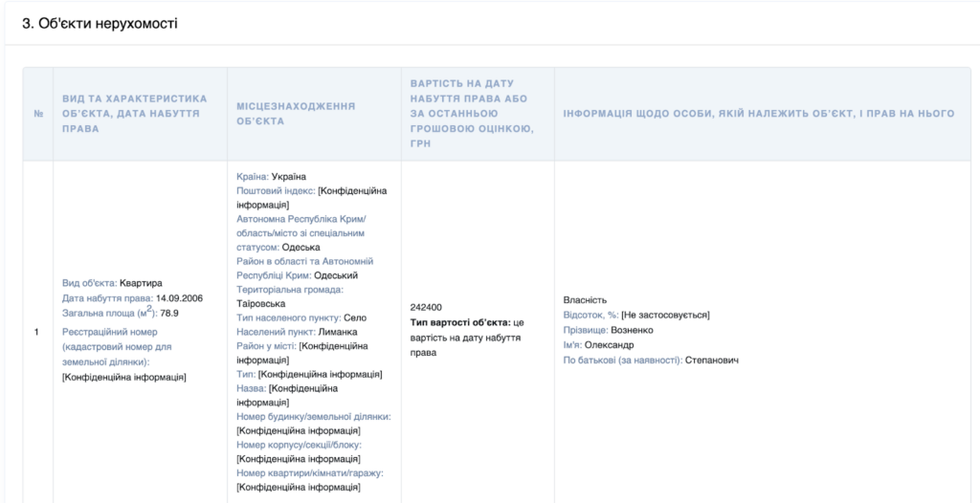Click the «Інформація щодо особи» column header

click(758, 113)
